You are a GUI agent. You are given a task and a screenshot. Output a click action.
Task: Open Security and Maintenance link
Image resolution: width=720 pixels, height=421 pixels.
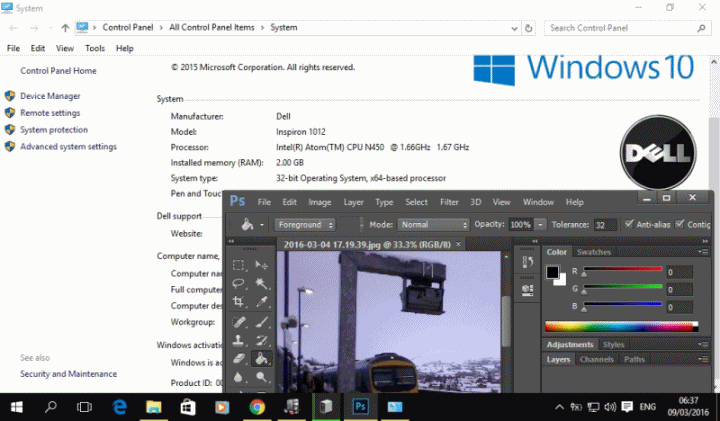click(68, 374)
